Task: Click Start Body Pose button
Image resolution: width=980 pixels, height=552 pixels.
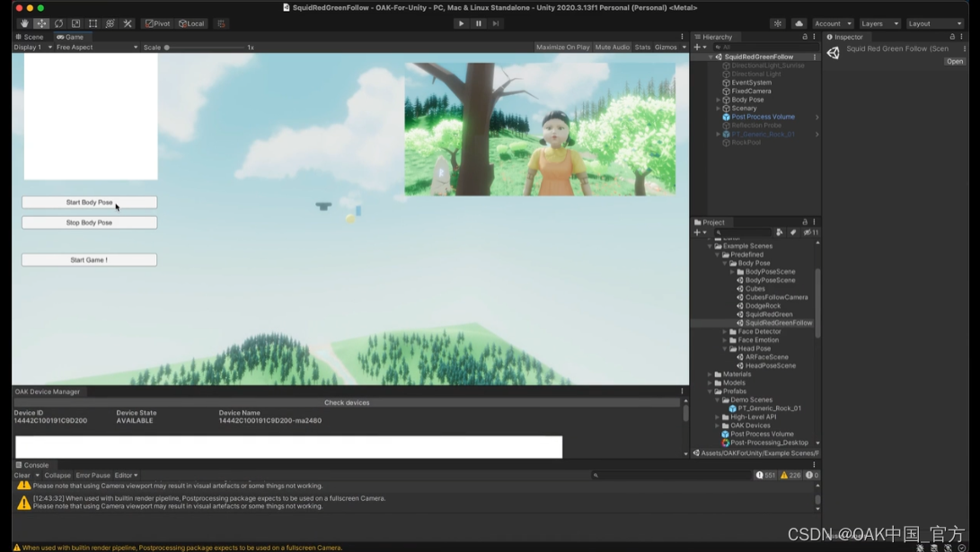Action: (89, 202)
